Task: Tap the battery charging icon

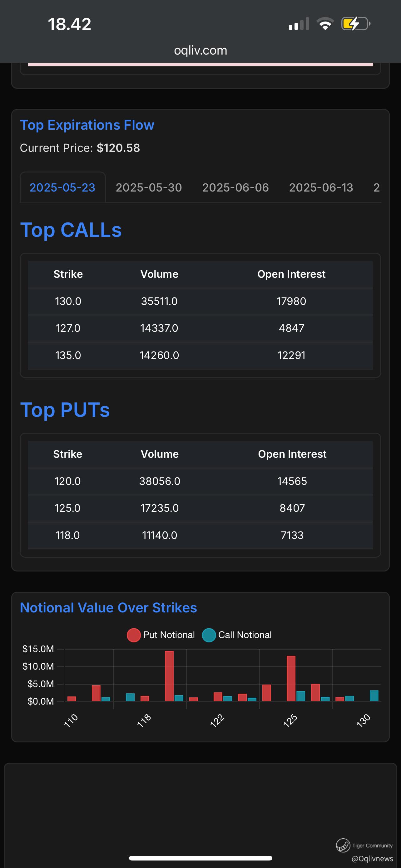Action: 355,24
